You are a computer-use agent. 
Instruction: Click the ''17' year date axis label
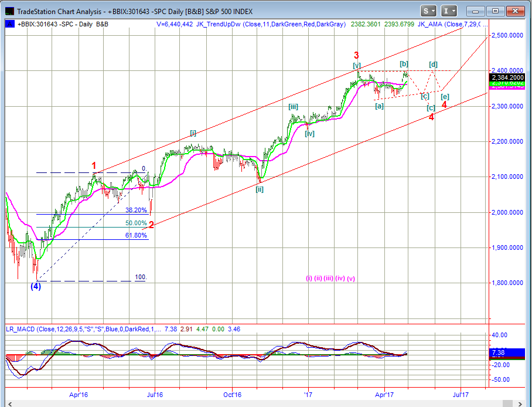(x=308, y=395)
